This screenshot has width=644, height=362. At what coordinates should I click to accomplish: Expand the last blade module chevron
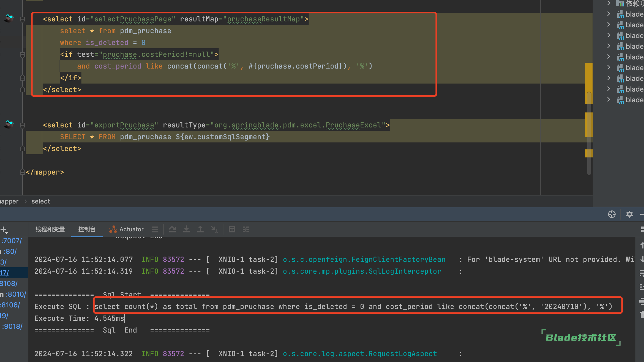coord(609,100)
